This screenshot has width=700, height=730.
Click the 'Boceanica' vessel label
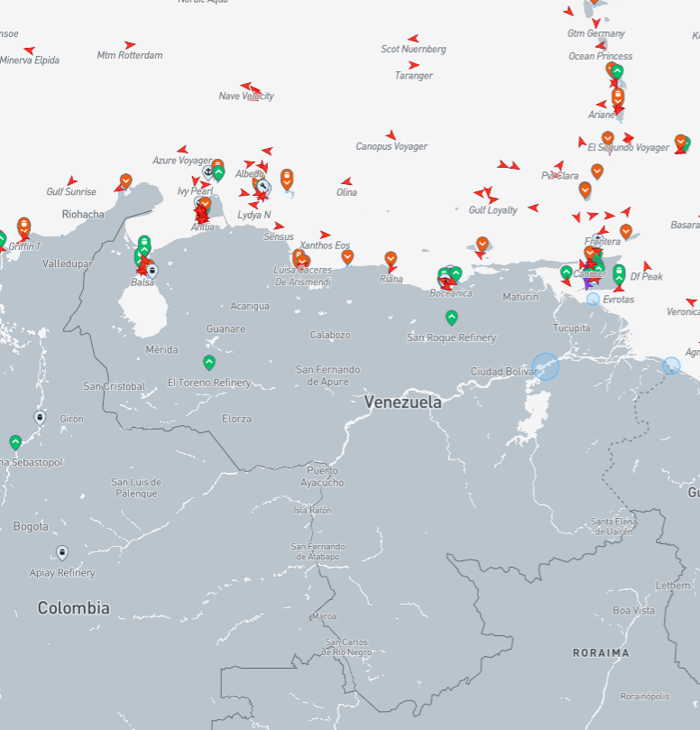tap(451, 293)
